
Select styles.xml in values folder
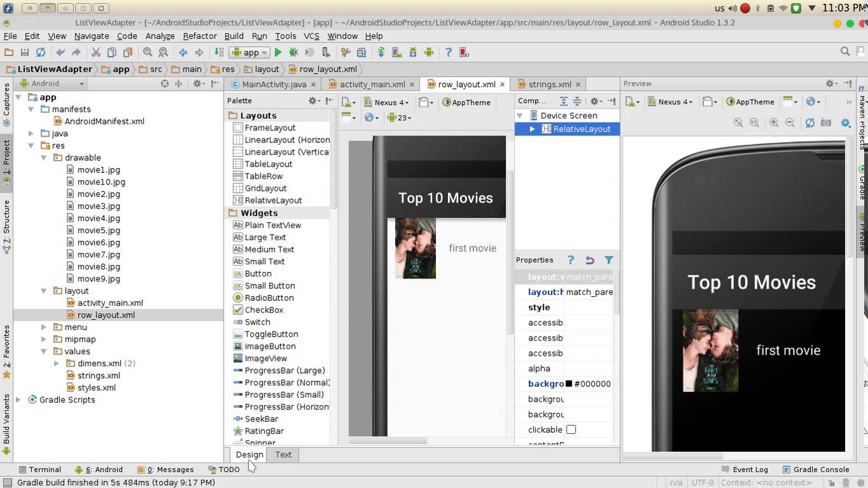(x=91, y=388)
